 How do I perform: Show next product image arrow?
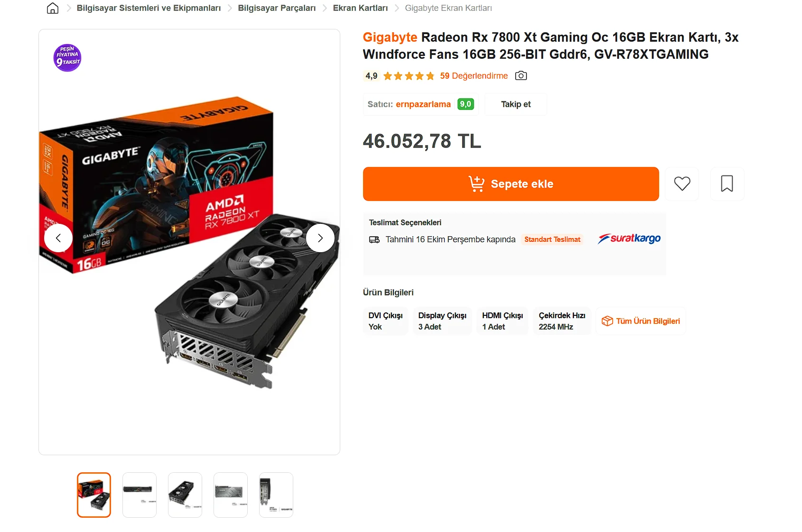[x=320, y=238]
